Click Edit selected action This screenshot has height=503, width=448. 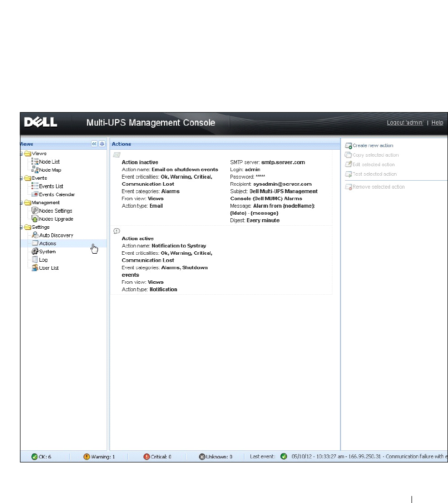[373, 164]
